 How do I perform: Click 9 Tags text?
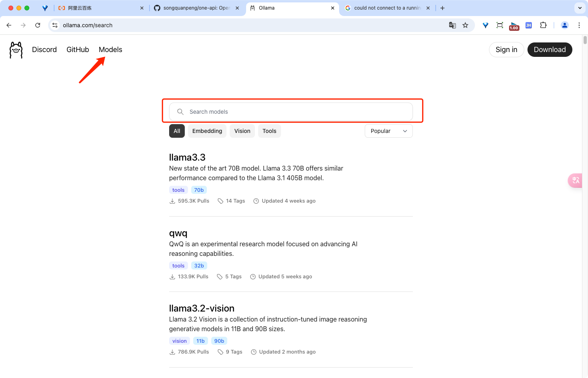click(234, 352)
